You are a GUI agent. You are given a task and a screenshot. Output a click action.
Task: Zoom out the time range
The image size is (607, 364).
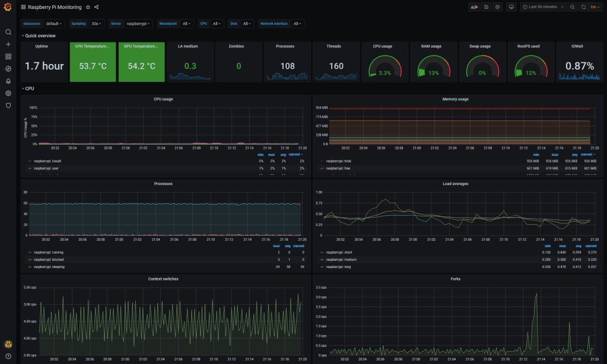tap(572, 7)
